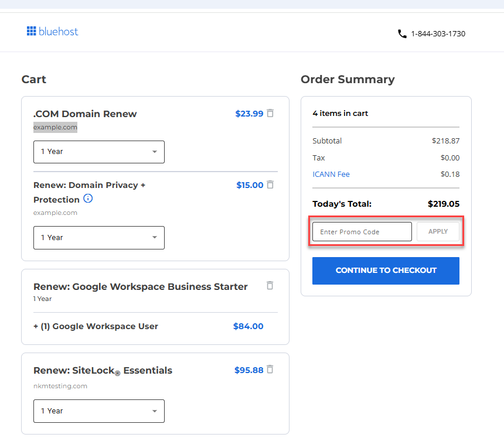Click the '4 items in cart' text
This screenshot has width=504, height=448.
[340, 114]
